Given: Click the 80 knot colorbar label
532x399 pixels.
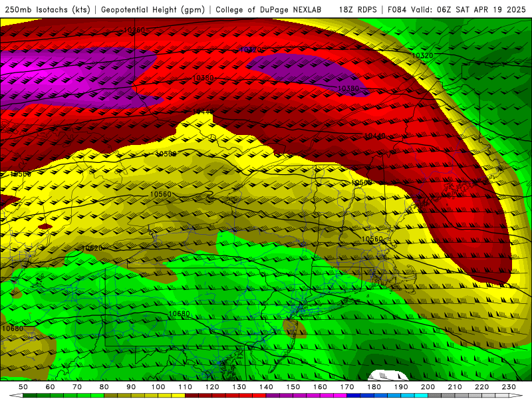Looking at the screenshot, I should [104, 387].
